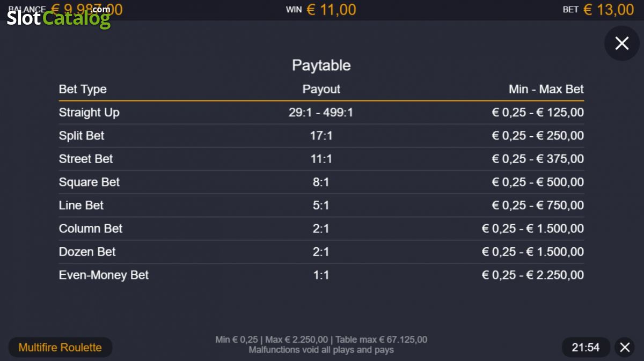The width and height of the screenshot is (644, 361).
Task: Click the Bet Type column header
Action: [x=83, y=89]
